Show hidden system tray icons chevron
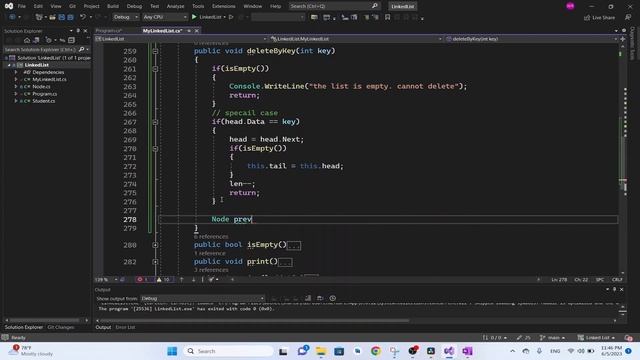This screenshot has height=360, width=640. (x=513, y=351)
